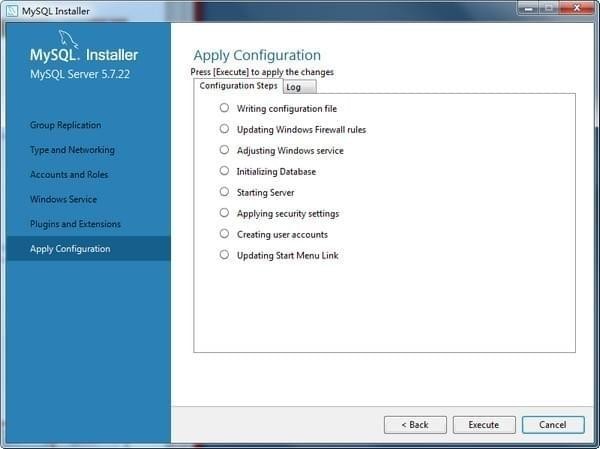Screen dimensions: 600x449
Task: Click the 'Apply Configuration' page heading
Action: coord(257,56)
